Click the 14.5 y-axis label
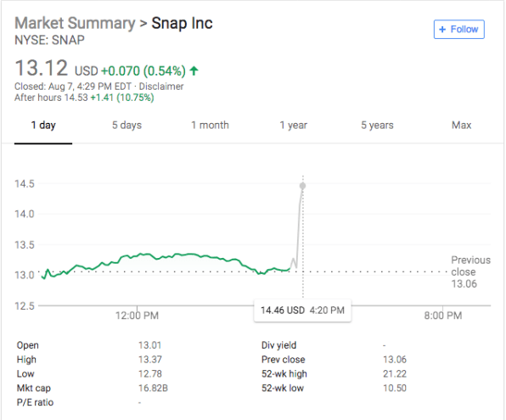506x420 pixels. (25, 184)
